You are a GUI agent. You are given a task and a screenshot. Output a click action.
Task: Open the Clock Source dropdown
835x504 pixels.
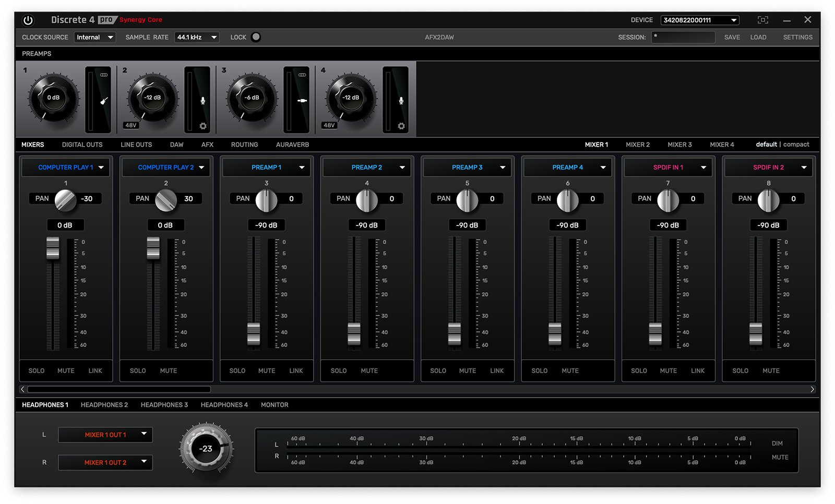pyautogui.click(x=95, y=37)
